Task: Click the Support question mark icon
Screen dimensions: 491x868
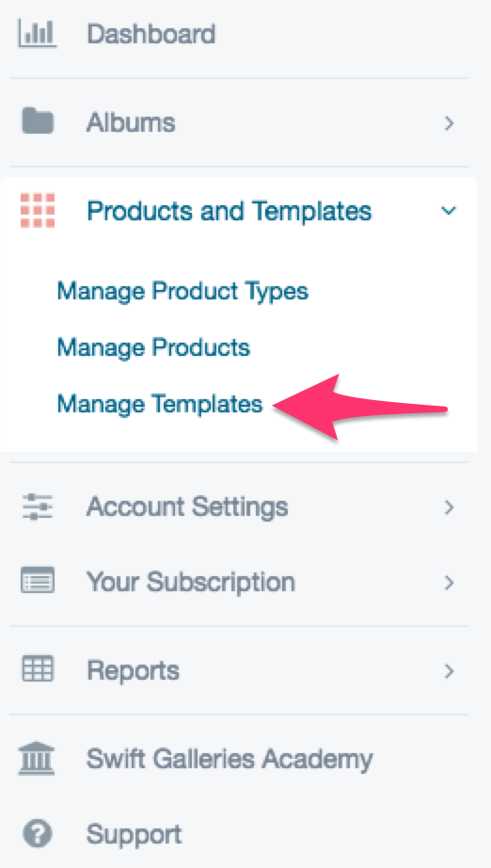Action: (37, 834)
